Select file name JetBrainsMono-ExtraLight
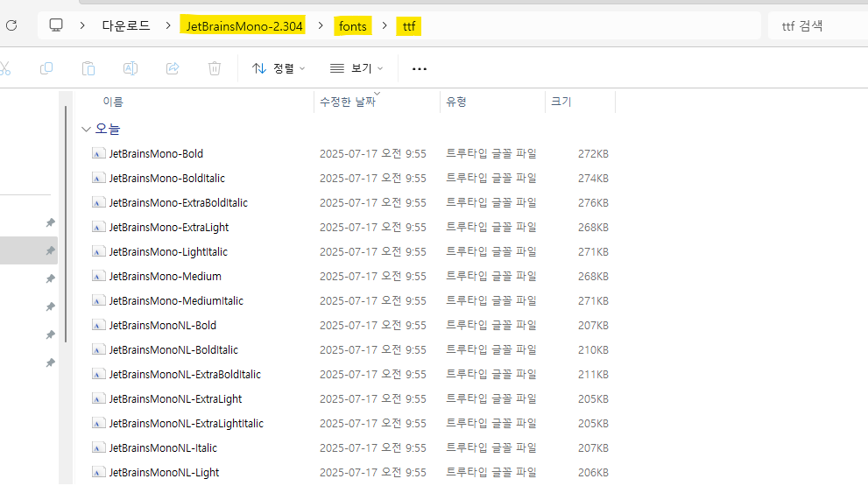 (x=169, y=227)
